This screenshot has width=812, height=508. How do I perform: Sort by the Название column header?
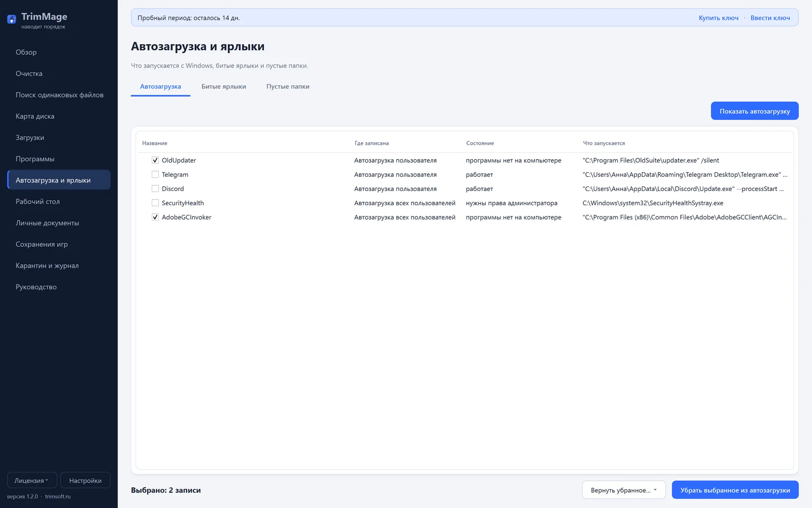155,143
